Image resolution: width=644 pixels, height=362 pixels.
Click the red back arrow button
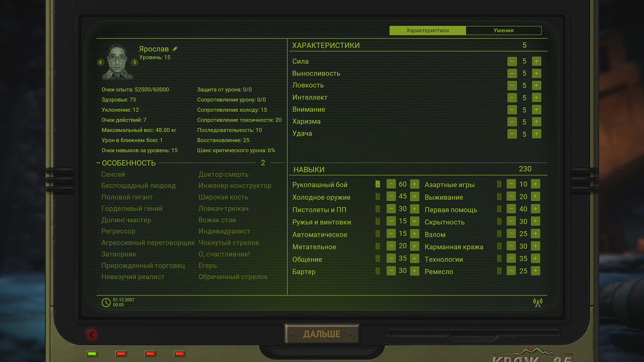pos(92,335)
